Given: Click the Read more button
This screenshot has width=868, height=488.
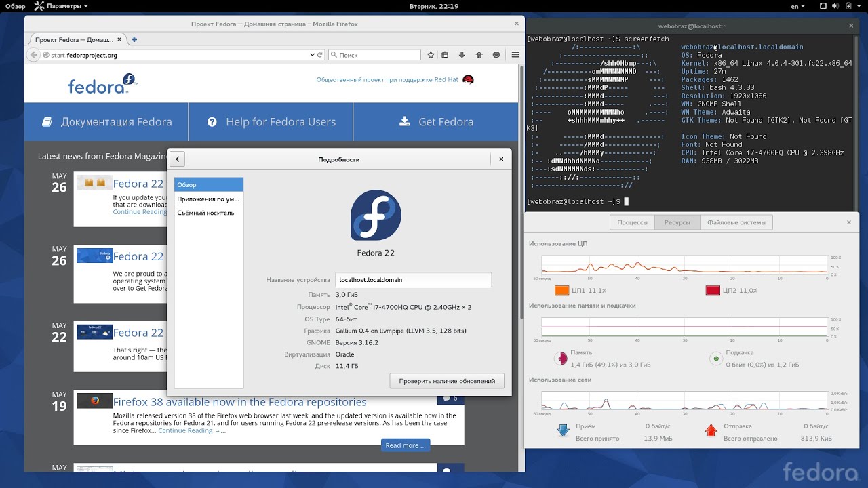Looking at the screenshot, I should (x=406, y=445).
